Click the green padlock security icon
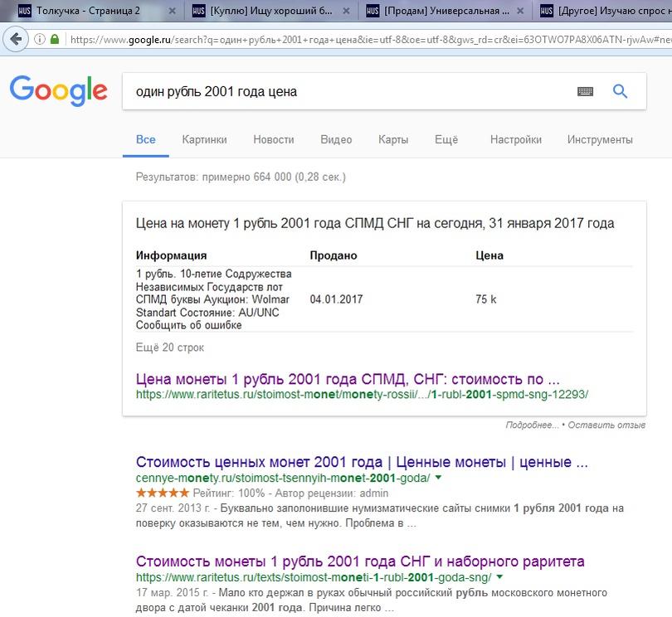 pyautogui.click(x=55, y=40)
